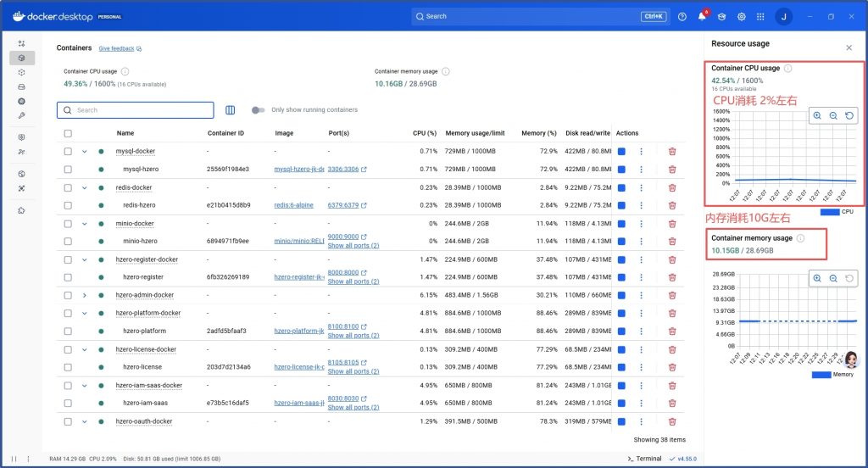Open Docker Desktop settings gear
Viewport: 868px width, 468px height.
(x=742, y=16)
